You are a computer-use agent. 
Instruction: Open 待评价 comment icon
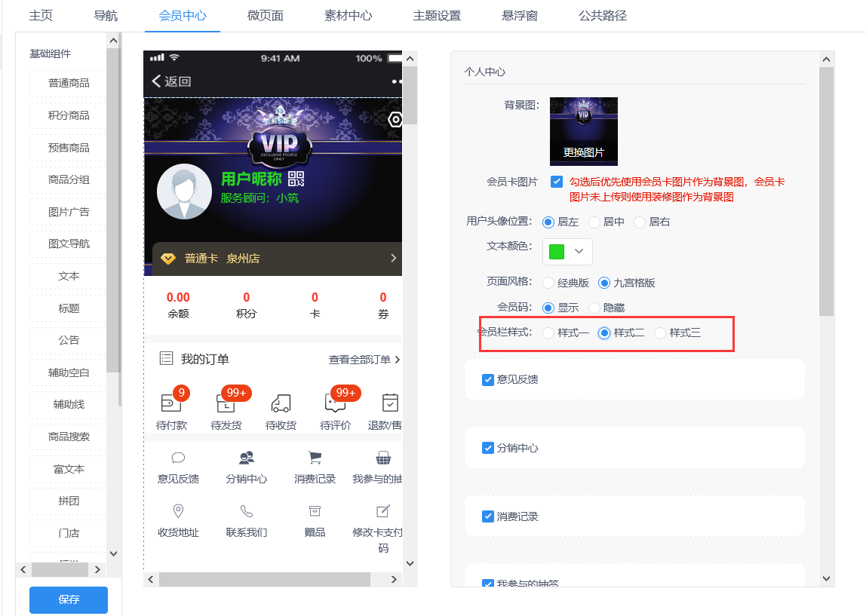click(x=335, y=404)
